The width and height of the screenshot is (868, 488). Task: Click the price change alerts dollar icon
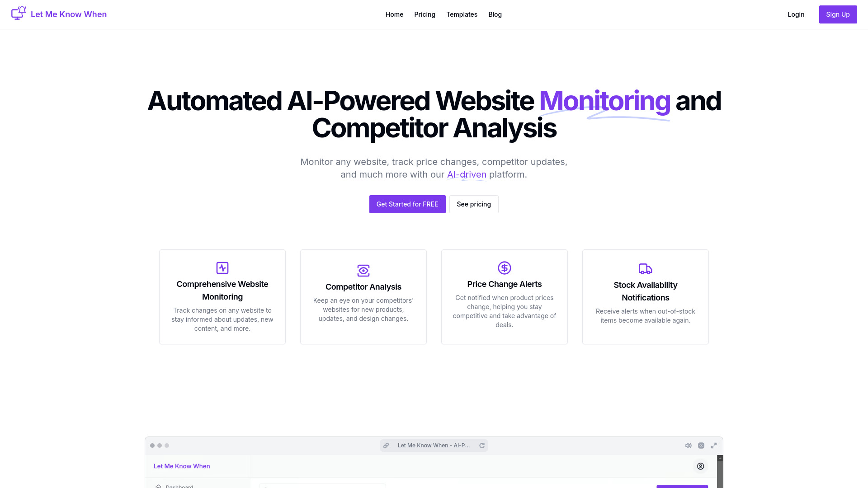505,267
